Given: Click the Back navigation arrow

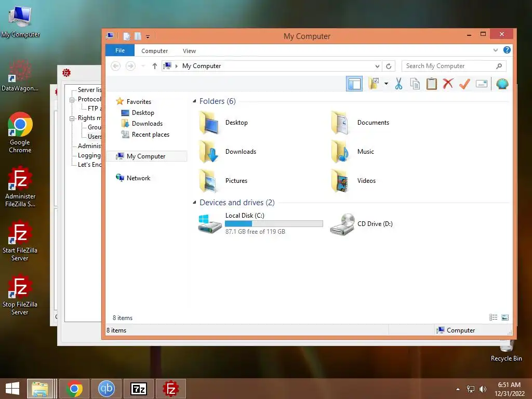Looking at the screenshot, I should pos(116,66).
